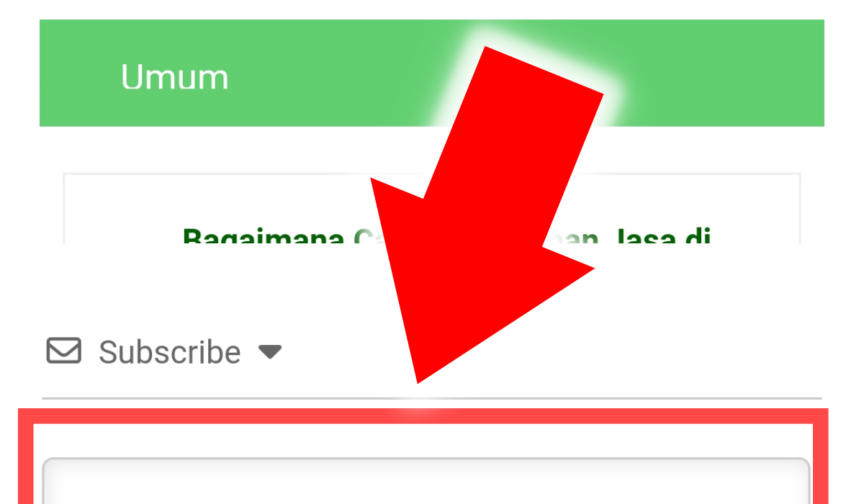Viewport: 864px width, 504px height.
Task: Toggle the Subscribe options triangle
Action: [x=270, y=352]
